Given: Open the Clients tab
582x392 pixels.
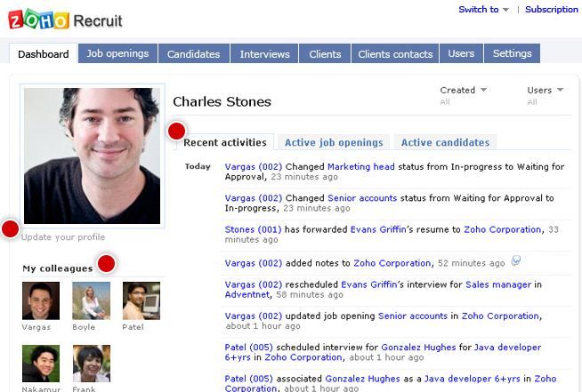Looking at the screenshot, I should pos(325,54).
